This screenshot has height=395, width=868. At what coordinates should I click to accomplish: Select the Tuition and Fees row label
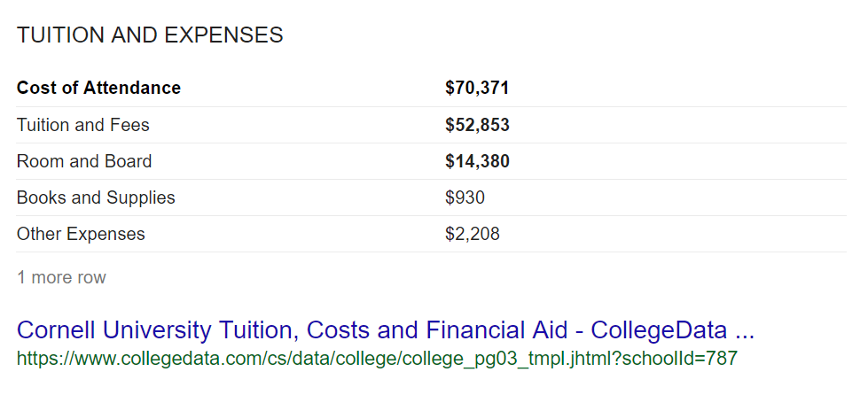(83, 125)
